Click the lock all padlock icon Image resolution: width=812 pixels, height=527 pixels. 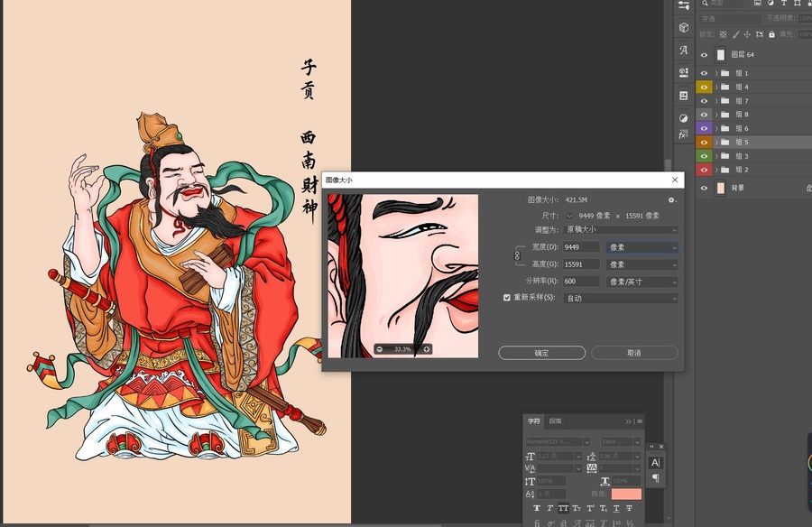[771, 34]
